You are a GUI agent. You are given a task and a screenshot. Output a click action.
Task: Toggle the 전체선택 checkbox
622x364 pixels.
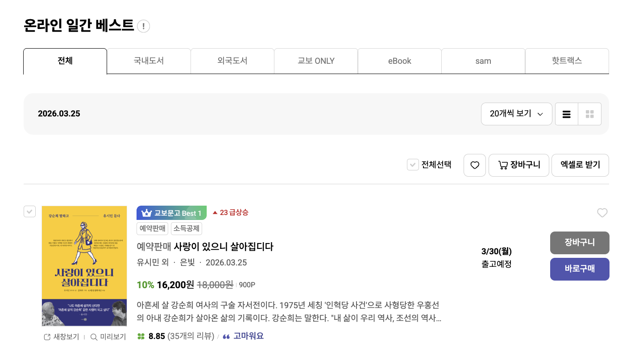[413, 165]
